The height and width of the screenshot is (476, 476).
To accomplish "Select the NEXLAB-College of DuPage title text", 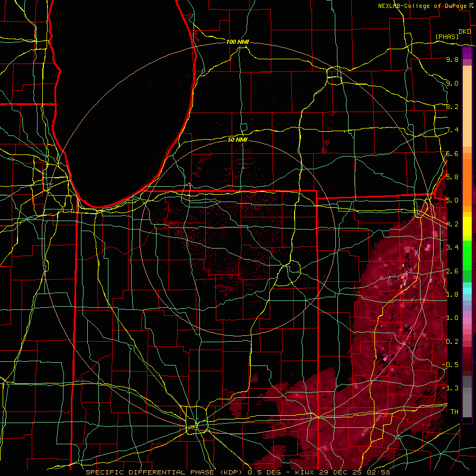I will pos(422,6).
